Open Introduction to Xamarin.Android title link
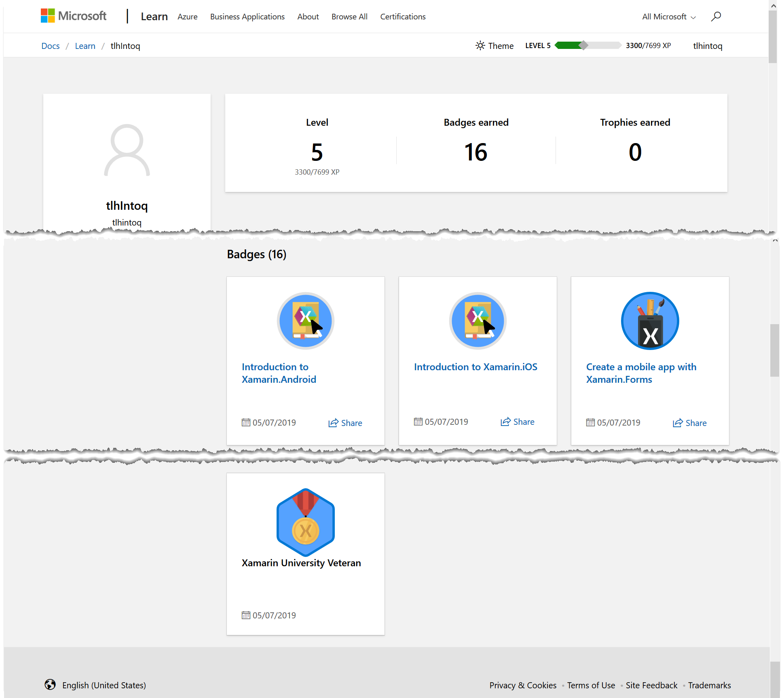The height and width of the screenshot is (698, 784). click(x=279, y=373)
